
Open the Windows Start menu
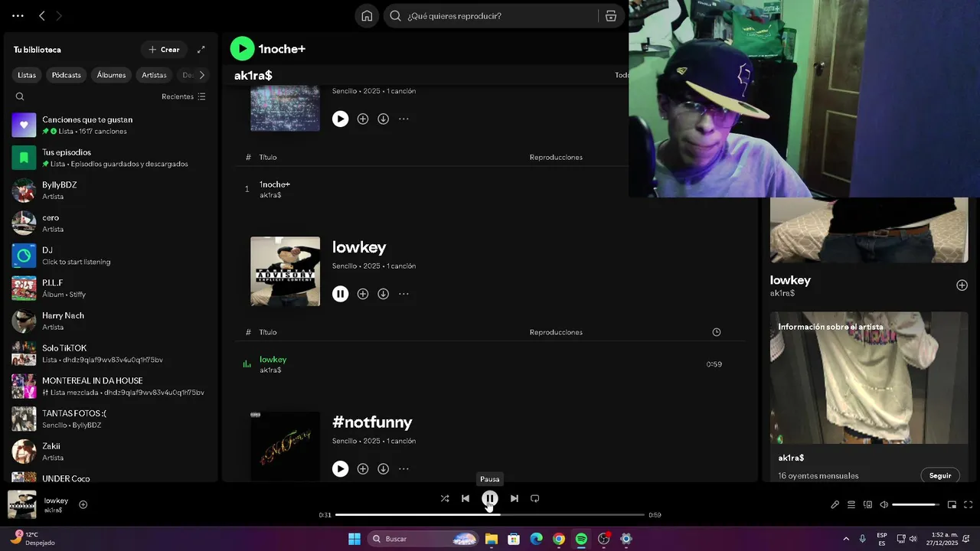(354, 539)
